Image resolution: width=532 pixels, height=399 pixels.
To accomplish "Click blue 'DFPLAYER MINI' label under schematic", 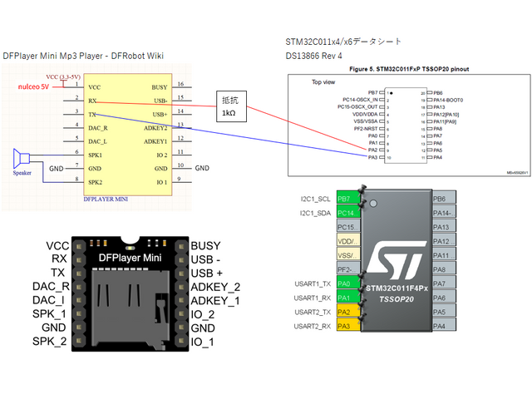I will point(106,199).
